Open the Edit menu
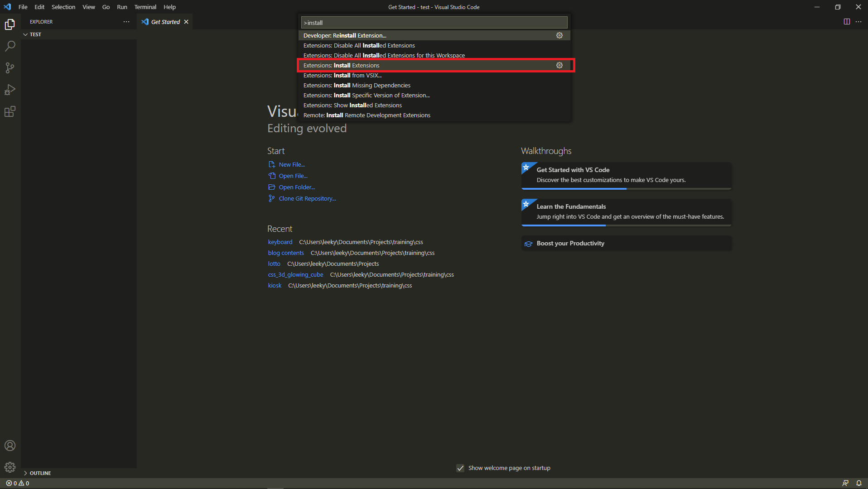Screen dimensions: 868x489 tap(39, 7)
